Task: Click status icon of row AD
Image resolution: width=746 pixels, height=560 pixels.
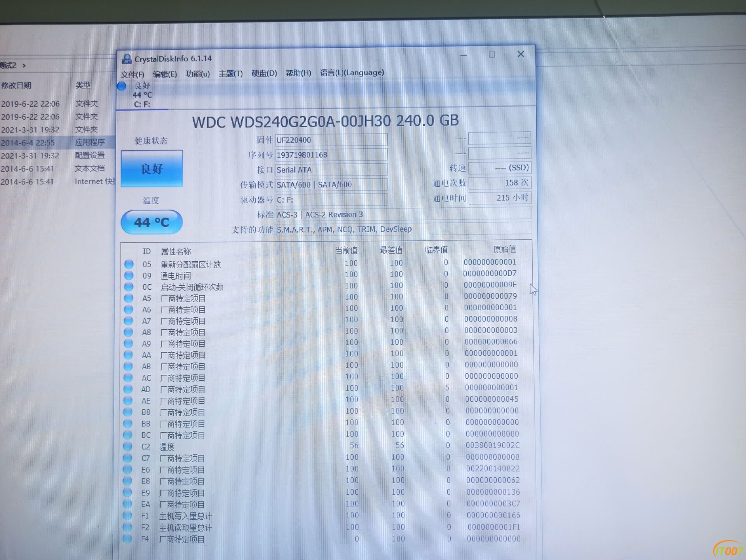Action: 128,389
